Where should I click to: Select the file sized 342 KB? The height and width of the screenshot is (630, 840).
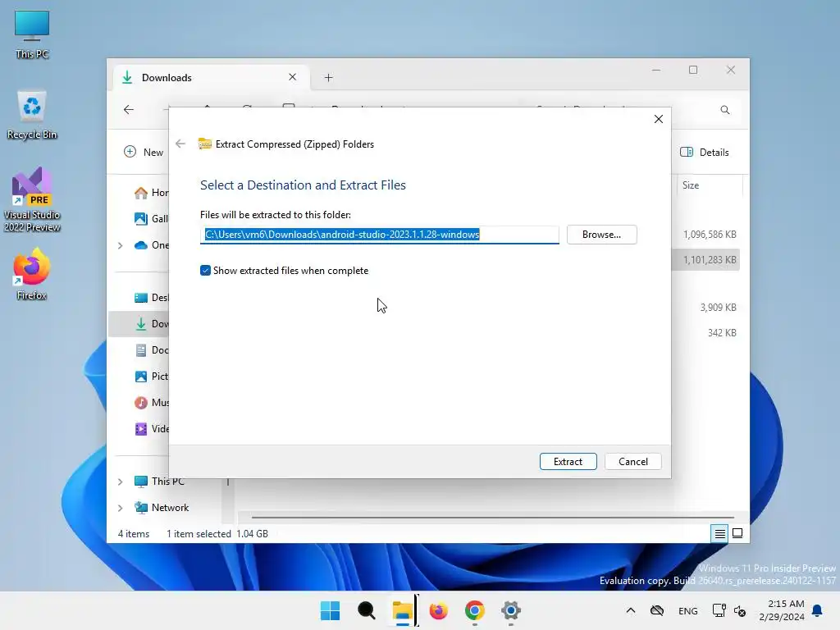coord(722,333)
